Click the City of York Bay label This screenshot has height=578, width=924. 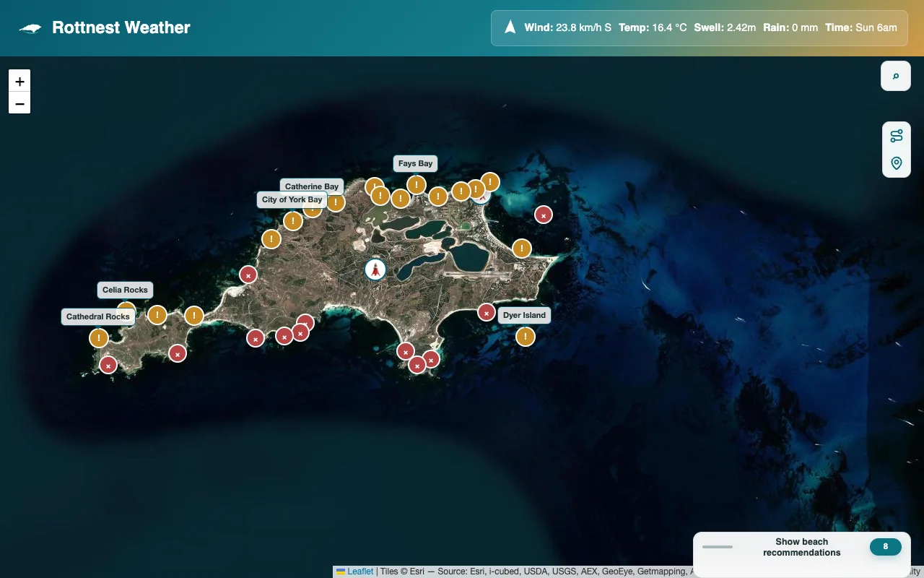292,199
